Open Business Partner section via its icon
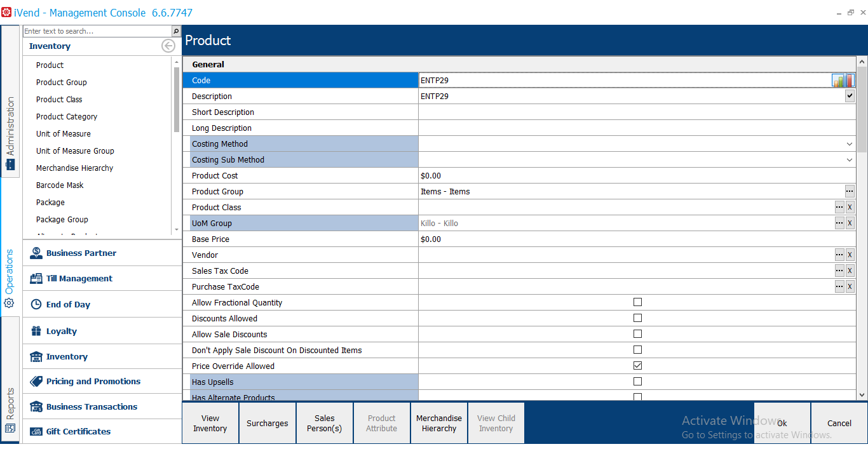868x449 pixels. coord(36,253)
